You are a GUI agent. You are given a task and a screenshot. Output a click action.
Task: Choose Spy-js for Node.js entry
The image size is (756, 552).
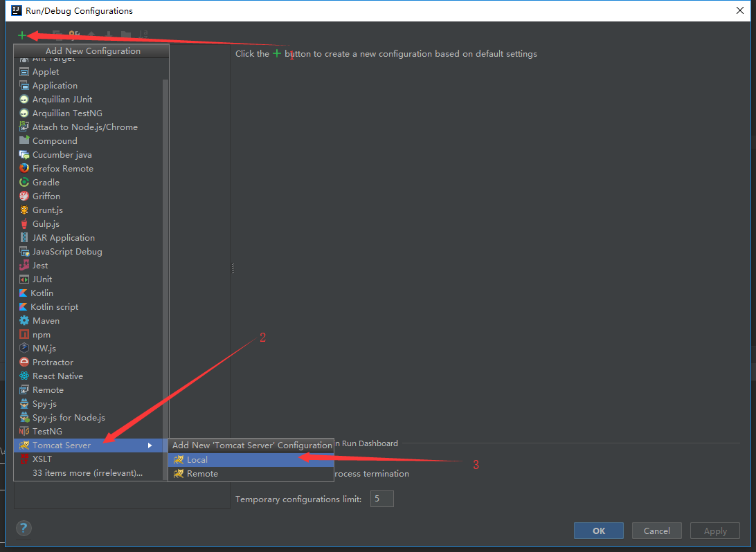click(91, 418)
